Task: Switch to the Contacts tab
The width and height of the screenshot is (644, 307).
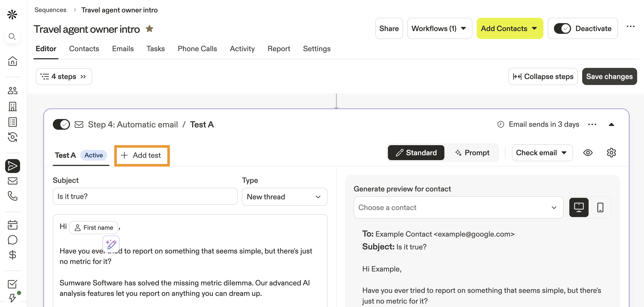Action: point(84,49)
